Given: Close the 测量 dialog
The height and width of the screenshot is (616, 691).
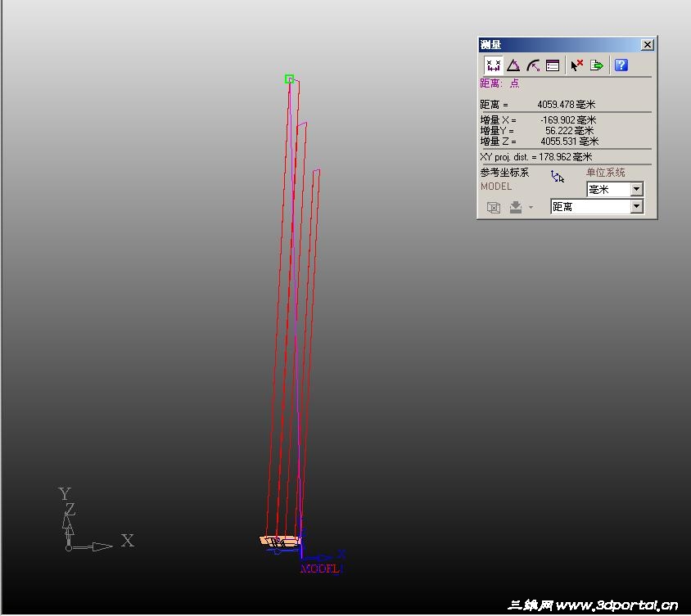Looking at the screenshot, I should point(648,44).
